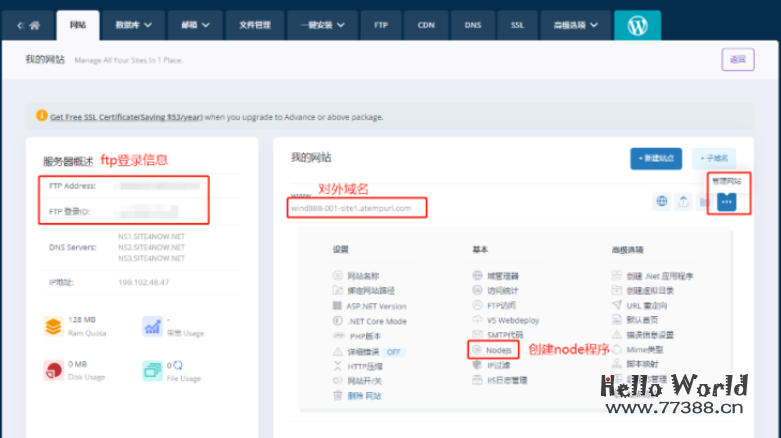Click the Nodejs icon in 基本 column
This screenshot has width=781, height=438.
click(477, 350)
